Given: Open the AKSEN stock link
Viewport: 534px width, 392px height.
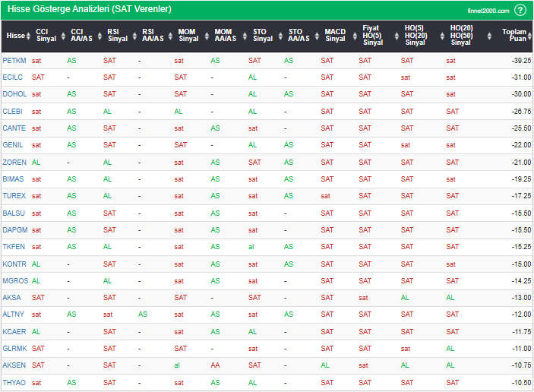Looking at the screenshot, I should click(x=14, y=365).
